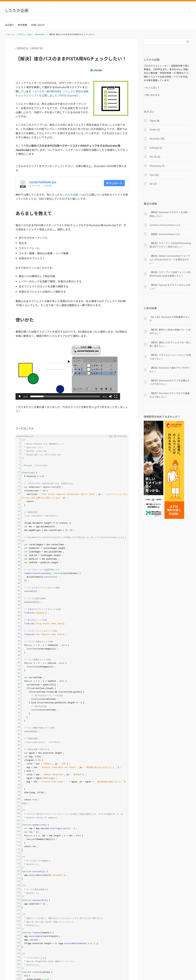Click the top-right header icon

click(190, 10)
